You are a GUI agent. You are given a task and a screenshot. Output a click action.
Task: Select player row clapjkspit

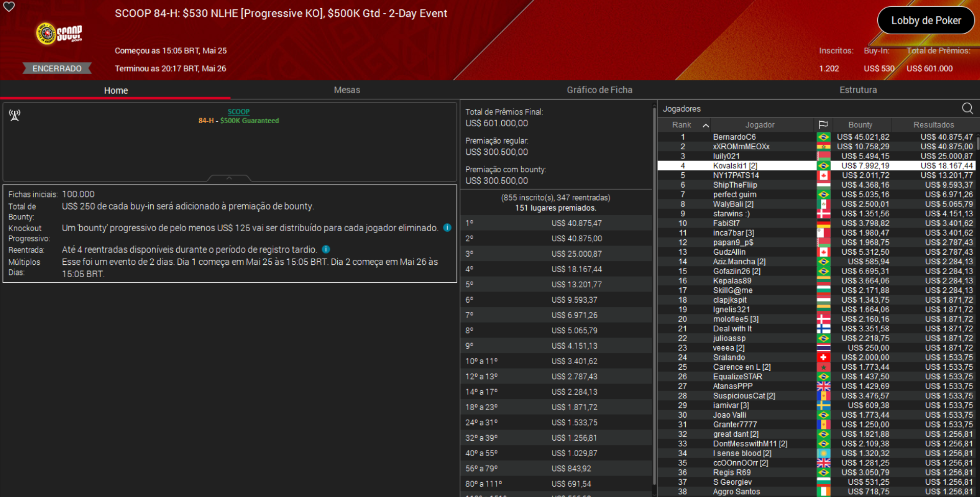coord(816,300)
